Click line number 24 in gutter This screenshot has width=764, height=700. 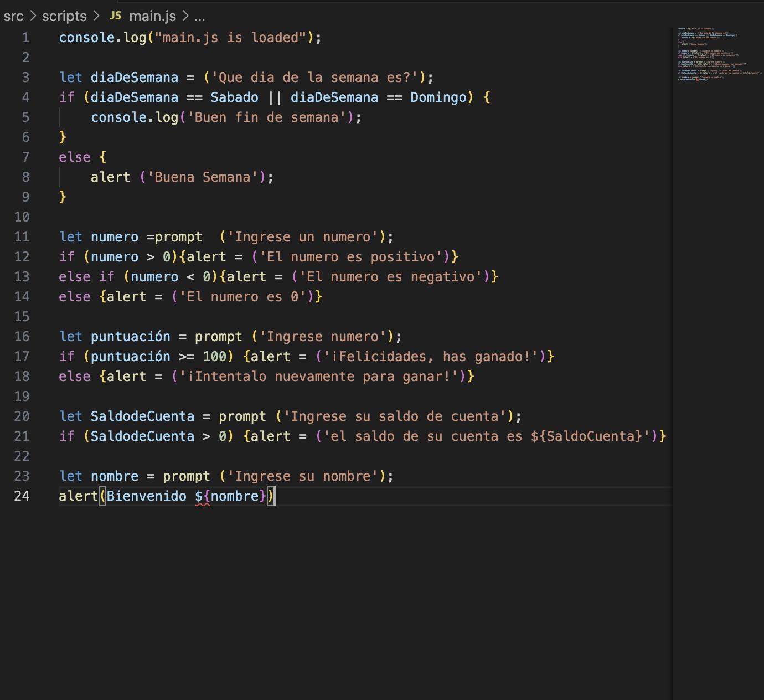pyautogui.click(x=22, y=496)
